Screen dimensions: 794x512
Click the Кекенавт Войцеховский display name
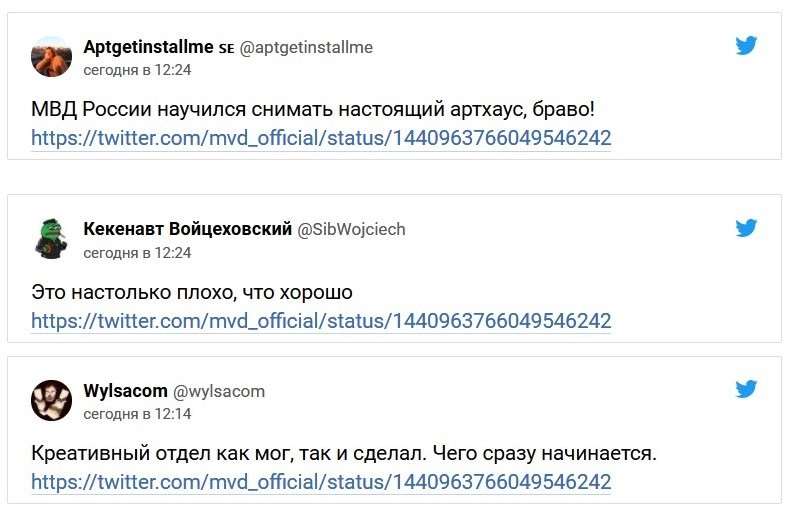(187, 229)
